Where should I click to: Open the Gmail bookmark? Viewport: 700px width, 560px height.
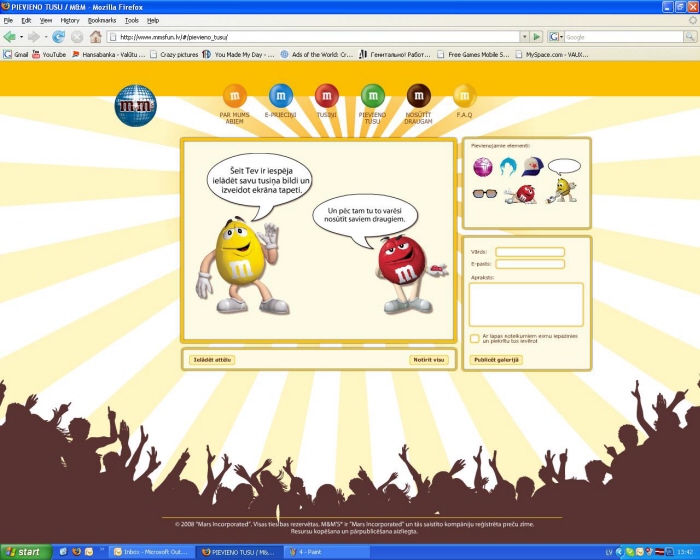click(16, 54)
